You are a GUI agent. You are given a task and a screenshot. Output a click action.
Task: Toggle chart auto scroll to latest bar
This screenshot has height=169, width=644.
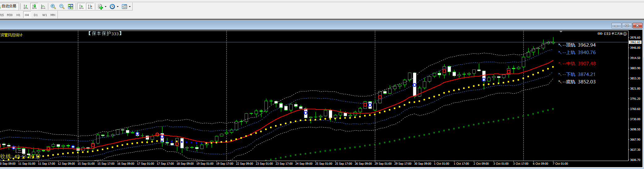click(81, 6)
